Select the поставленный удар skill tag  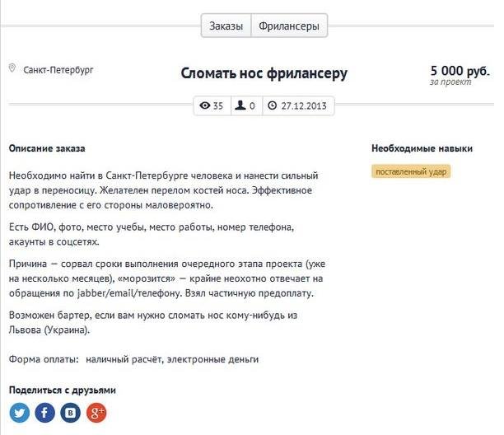(x=411, y=171)
